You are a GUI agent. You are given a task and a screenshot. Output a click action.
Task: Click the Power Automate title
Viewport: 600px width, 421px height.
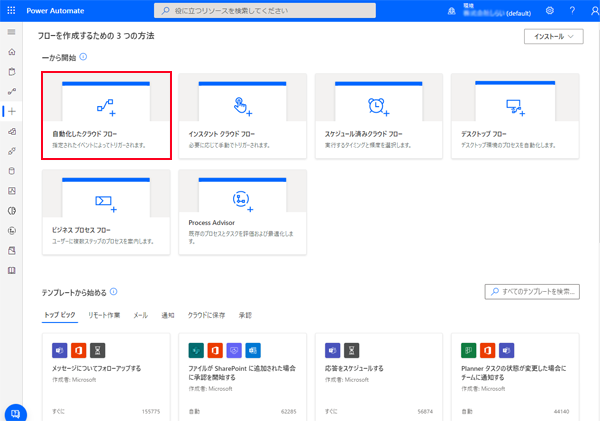(x=55, y=11)
